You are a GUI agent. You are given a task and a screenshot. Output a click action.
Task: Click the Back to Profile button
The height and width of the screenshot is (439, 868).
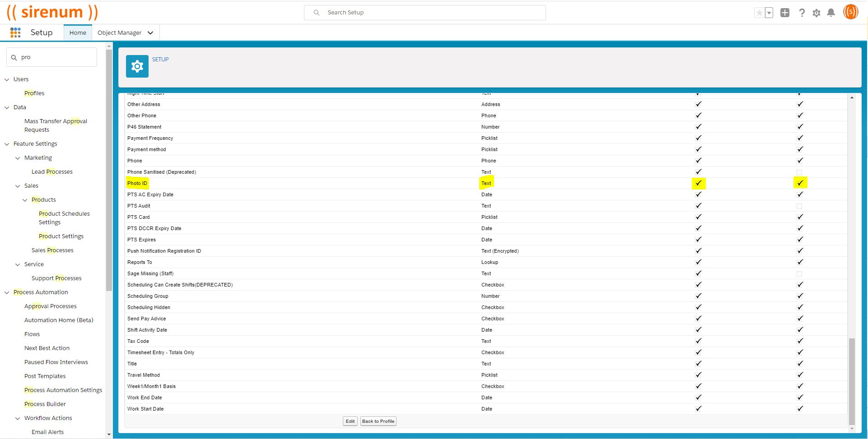click(x=378, y=421)
